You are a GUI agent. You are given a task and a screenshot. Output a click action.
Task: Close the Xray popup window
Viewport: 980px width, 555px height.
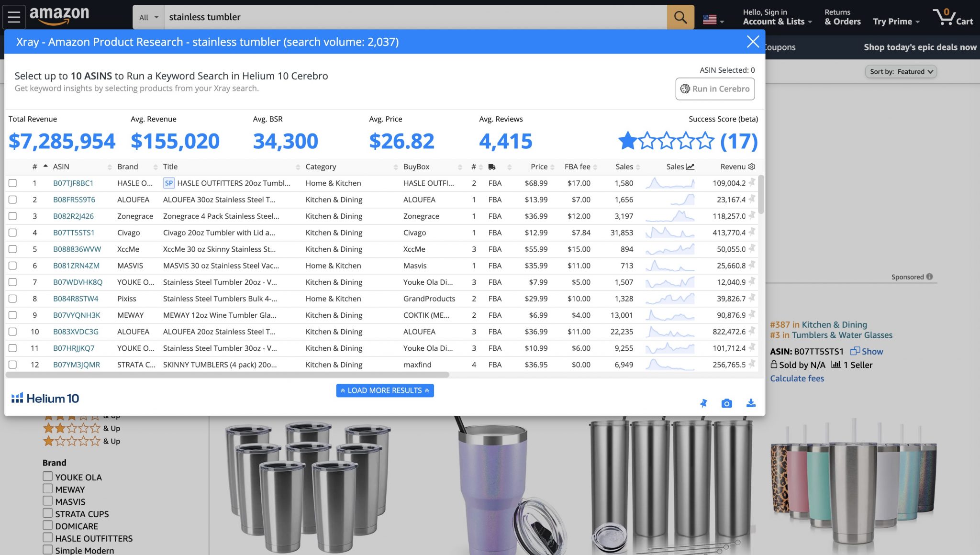[x=753, y=42]
